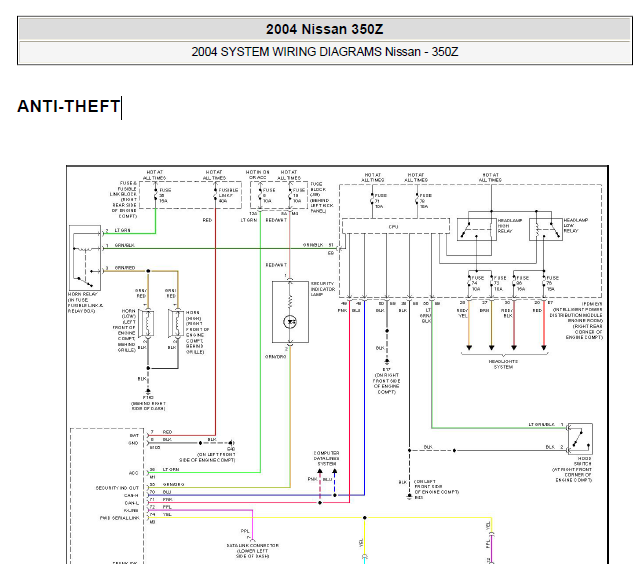Click the security indicator lamp LED symbol

[x=290, y=322]
